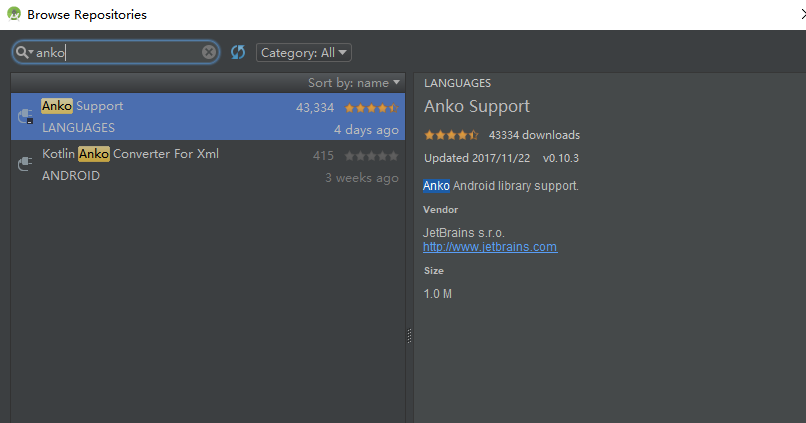
Task: Click the empty star rating in the Kotlin Anko row
Action: coord(371,156)
